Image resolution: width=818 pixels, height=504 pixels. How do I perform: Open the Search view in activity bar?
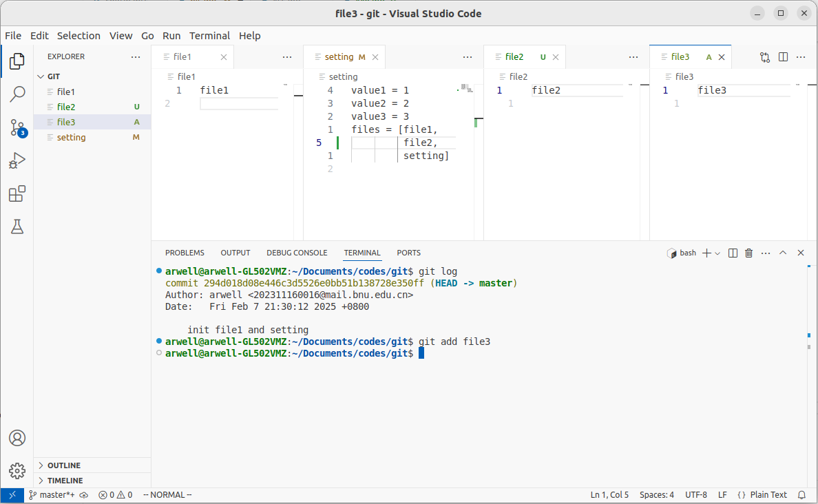(17, 94)
